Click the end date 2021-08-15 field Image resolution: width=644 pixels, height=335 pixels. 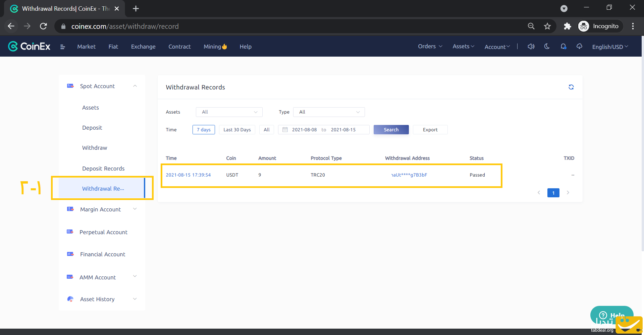[343, 130]
